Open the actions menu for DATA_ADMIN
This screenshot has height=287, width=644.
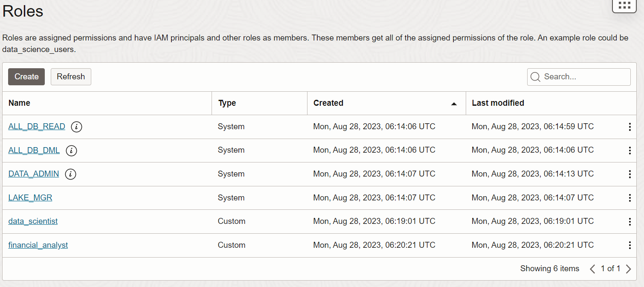pyautogui.click(x=630, y=174)
